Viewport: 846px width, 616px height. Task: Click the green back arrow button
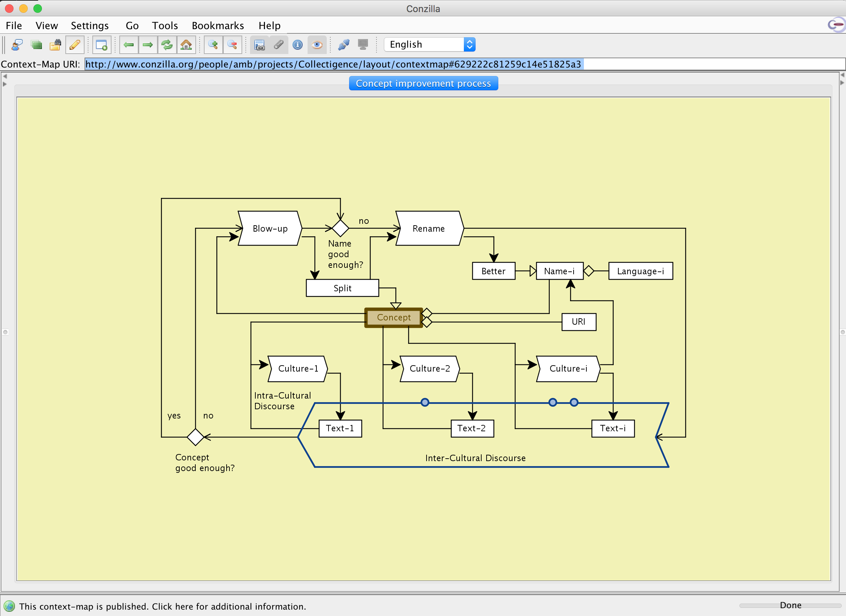(x=129, y=45)
